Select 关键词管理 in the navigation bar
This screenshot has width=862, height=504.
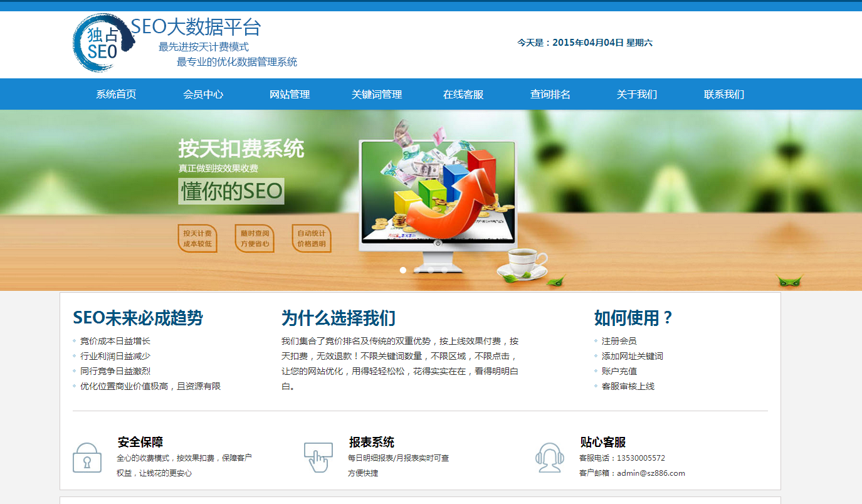(x=377, y=95)
